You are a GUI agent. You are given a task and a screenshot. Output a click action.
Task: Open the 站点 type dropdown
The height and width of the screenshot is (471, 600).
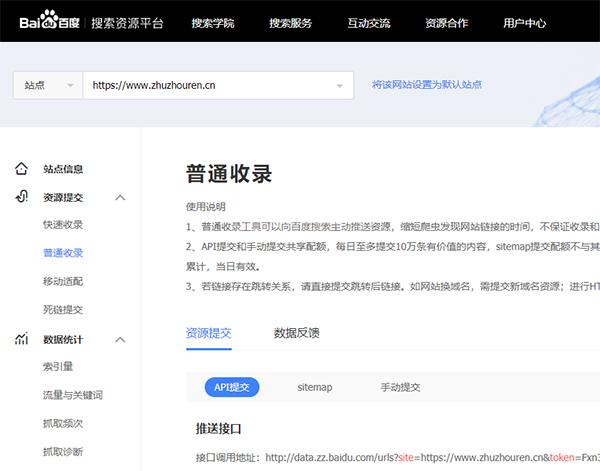click(47, 85)
